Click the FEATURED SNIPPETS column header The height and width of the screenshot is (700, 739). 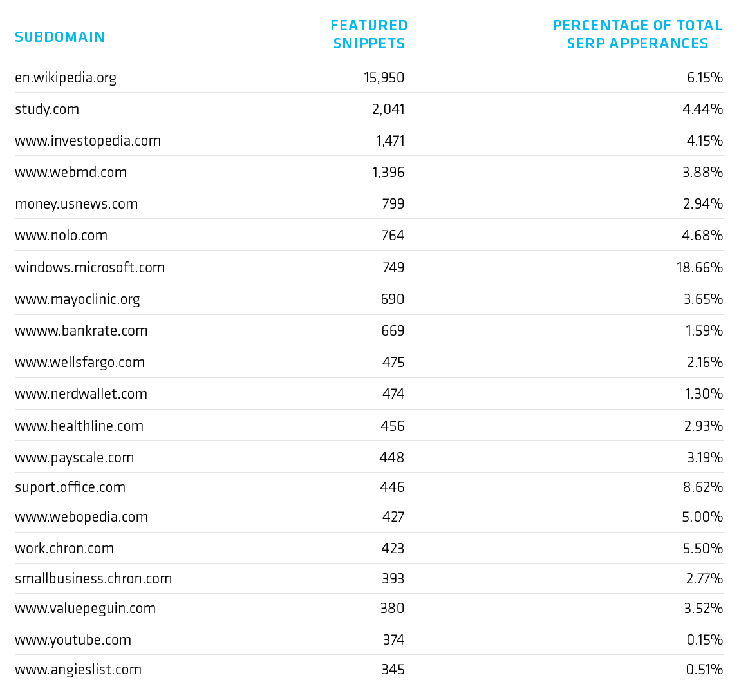[369, 34]
